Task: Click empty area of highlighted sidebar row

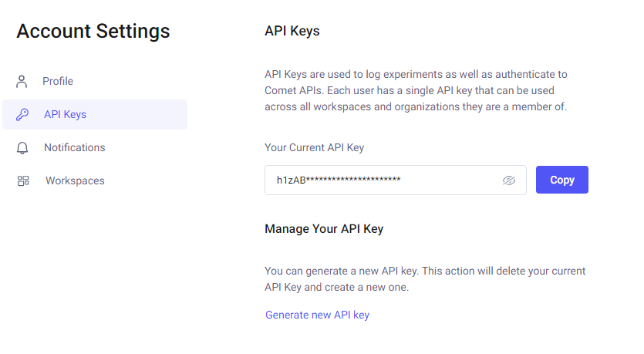Action: (137, 115)
